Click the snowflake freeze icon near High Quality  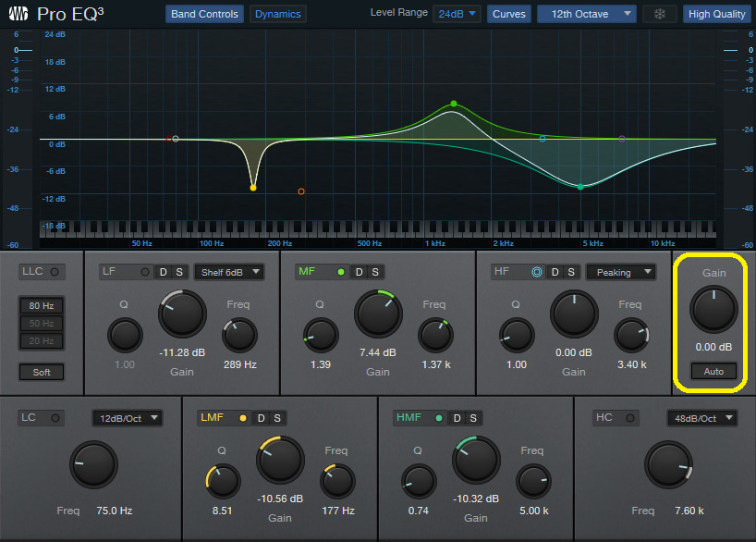659,14
